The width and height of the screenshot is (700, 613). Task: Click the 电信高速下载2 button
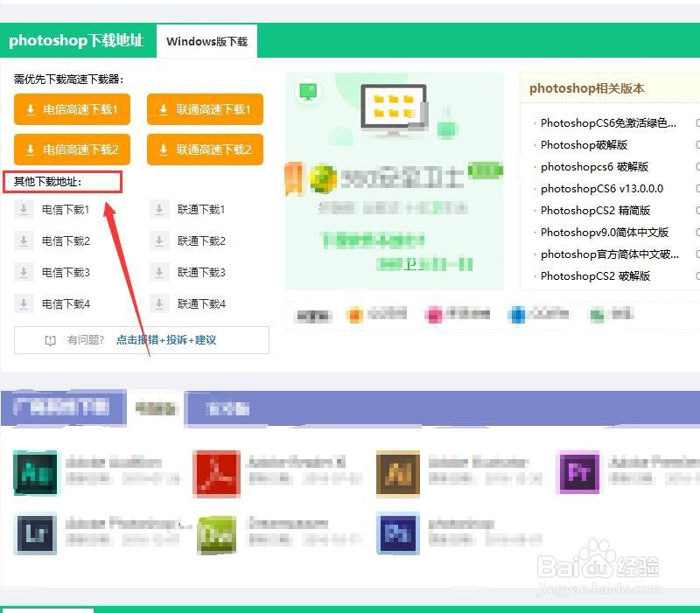(72, 150)
